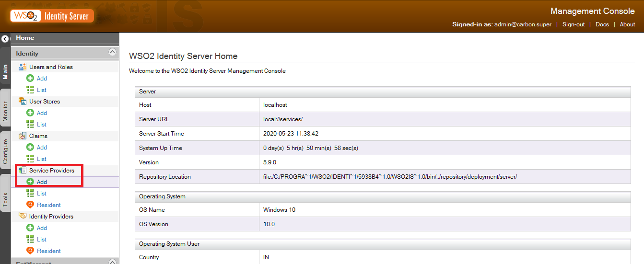This screenshot has width=644, height=264.
Task: Click the Management Console title
Action: [593, 11]
